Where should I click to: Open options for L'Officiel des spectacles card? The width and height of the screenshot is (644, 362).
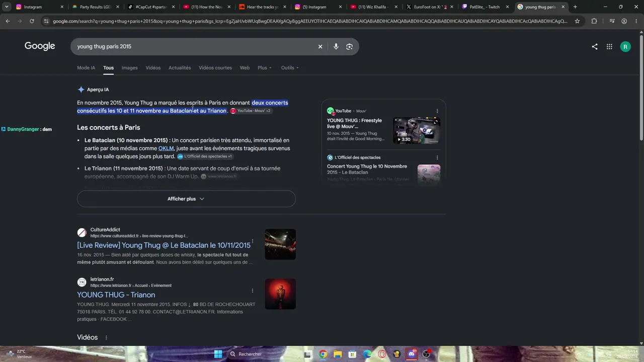pos(437,157)
